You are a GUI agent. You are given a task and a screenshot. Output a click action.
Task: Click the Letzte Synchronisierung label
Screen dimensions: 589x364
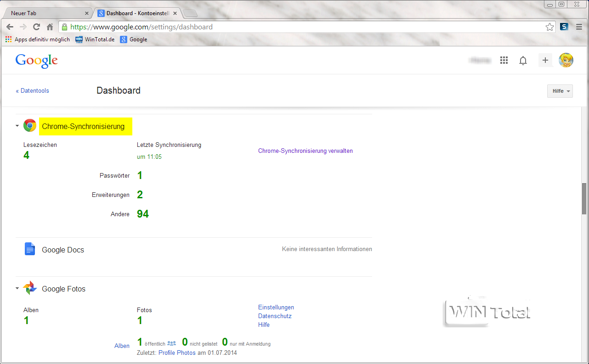pyautogui.click(x=169, y=145)
